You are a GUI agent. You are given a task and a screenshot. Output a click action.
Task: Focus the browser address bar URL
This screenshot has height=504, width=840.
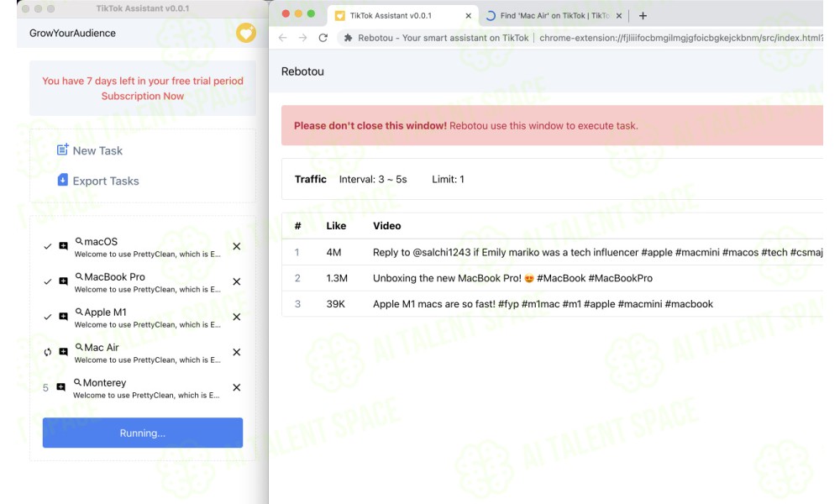point(681,38)
